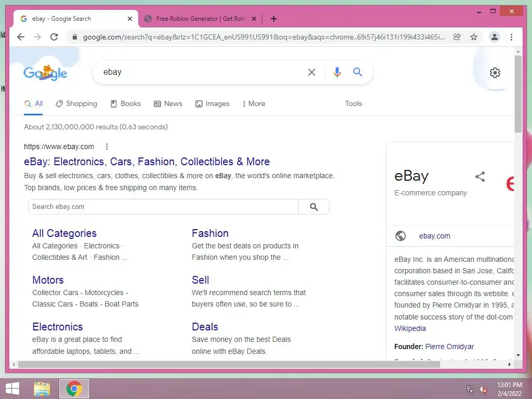The height and width of the screenshot is (399, 532).
Task: Open the Fashion sitelink
Action: (210, 233)
